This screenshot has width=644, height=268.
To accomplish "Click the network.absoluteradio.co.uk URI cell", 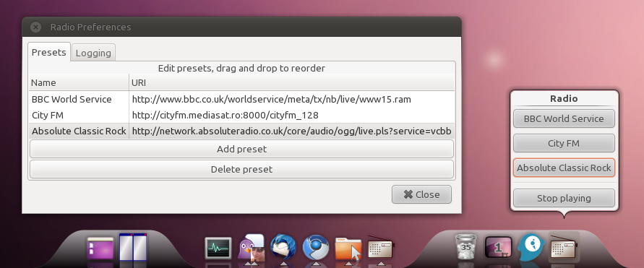I will (292, 131).
